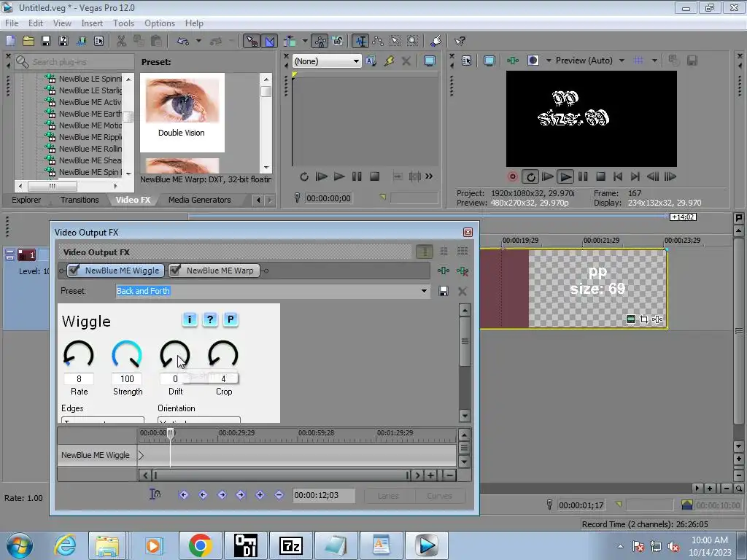
Task: Click the What's This Help icon
Action: (460, 42)
